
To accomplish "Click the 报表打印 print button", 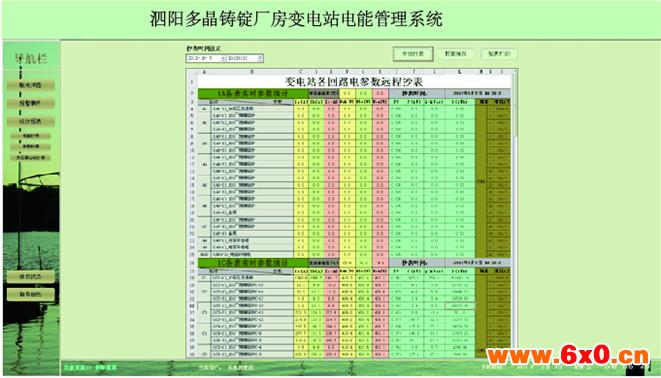I will 499,54.
